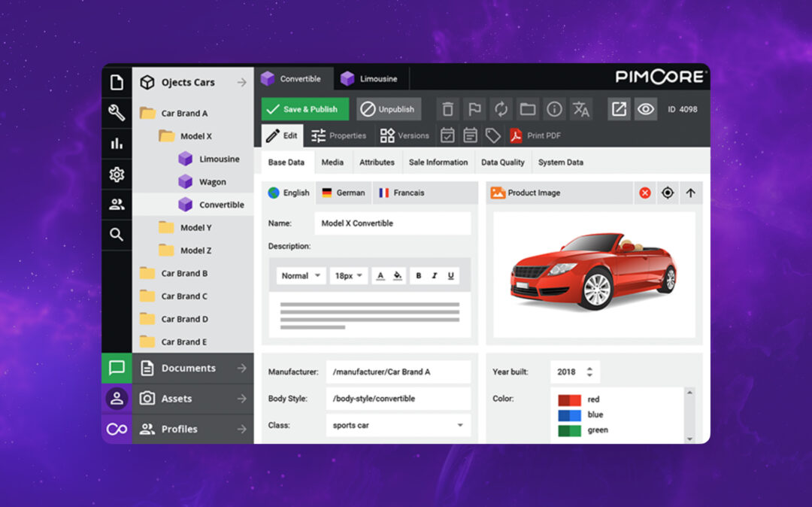
Task: Click the reload refresh icon
Action: (x=501, y=109)
